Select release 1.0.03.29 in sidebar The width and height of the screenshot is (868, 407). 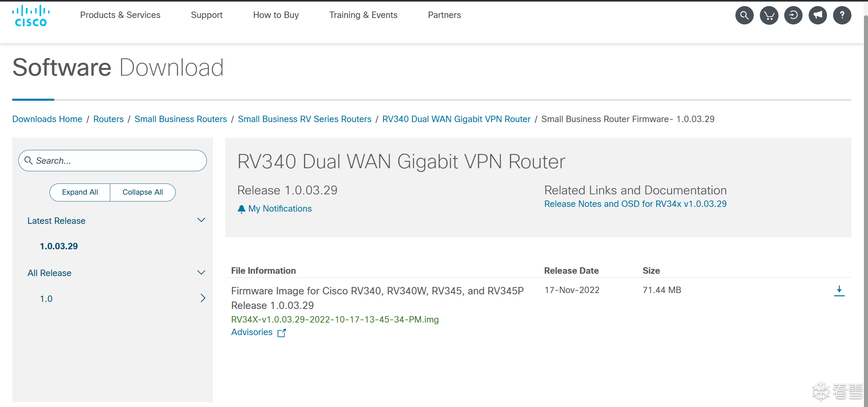click(x=59, y=246)
